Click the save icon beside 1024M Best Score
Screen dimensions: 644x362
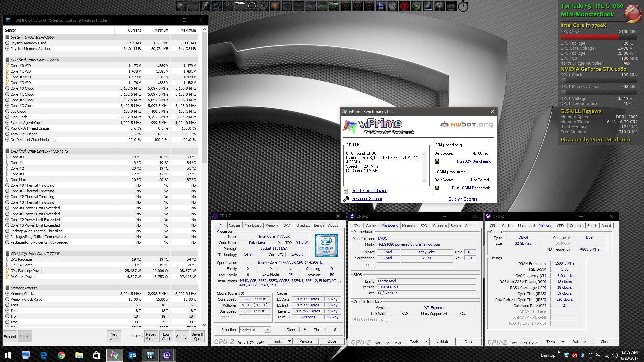(x=437, y=188)
